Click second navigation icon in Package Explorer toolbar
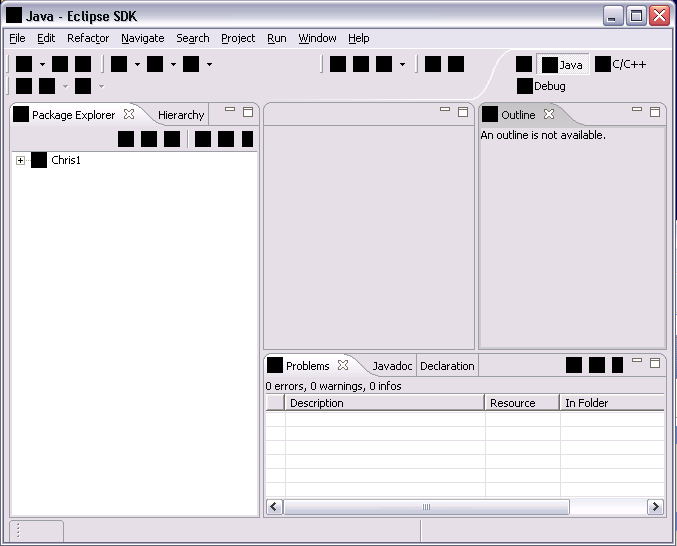Viewport: 677px width, 546px height. [149, 139]
